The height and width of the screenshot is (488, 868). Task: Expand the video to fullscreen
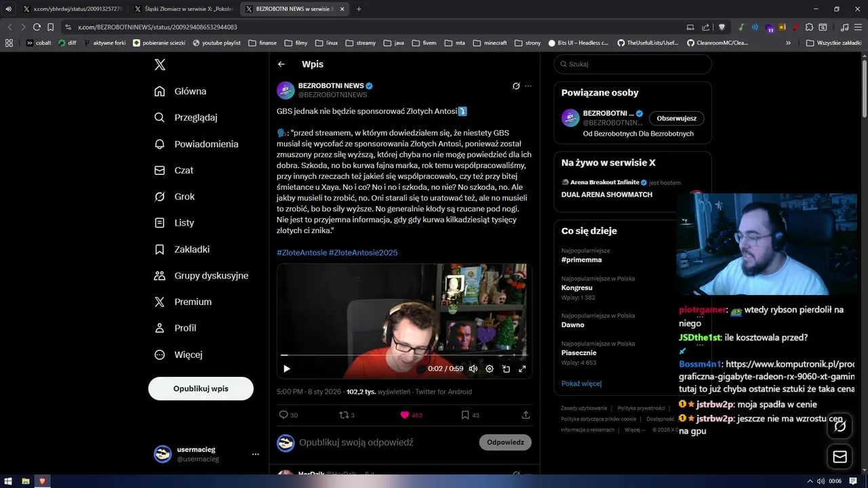point(522,369)
